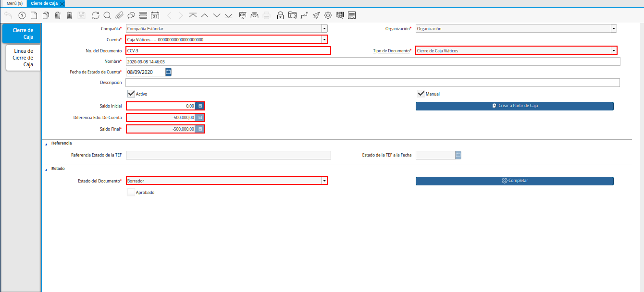644x292 pixels.
Task: Open Archive inbox tray icon
Action: coord(255,15)
